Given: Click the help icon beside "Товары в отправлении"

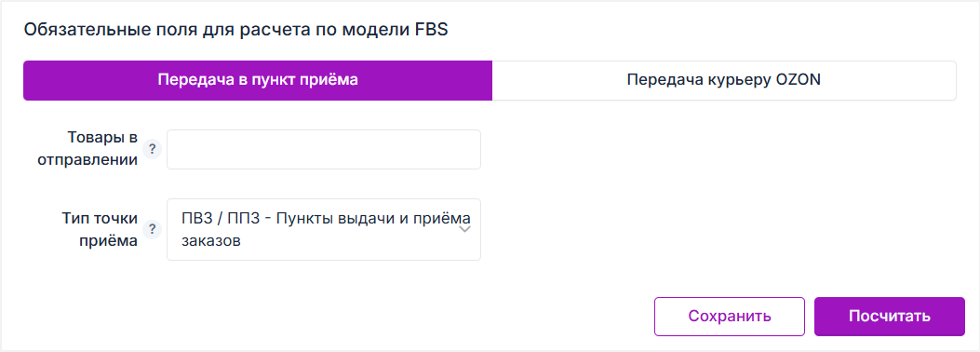Looking at the screenshot, I should pyautogui.click(x=152, y=149).
